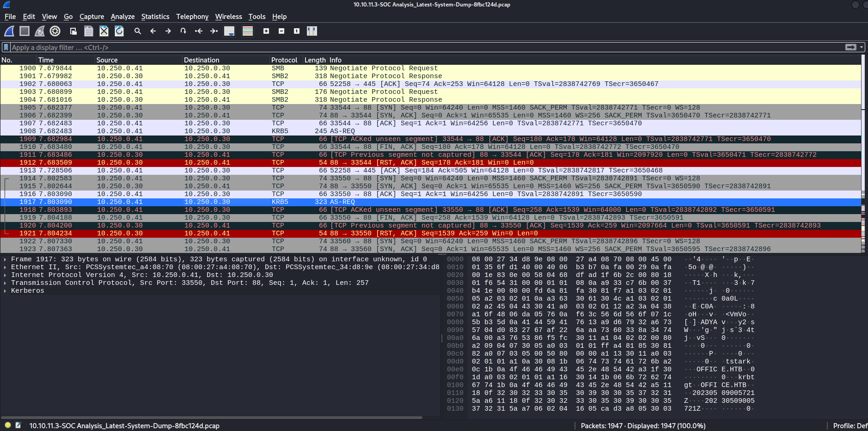Select packet 1901 SMB2 Negotiate Protocol Response
This screenshot has height=431, width=868.
pos(430,76)
